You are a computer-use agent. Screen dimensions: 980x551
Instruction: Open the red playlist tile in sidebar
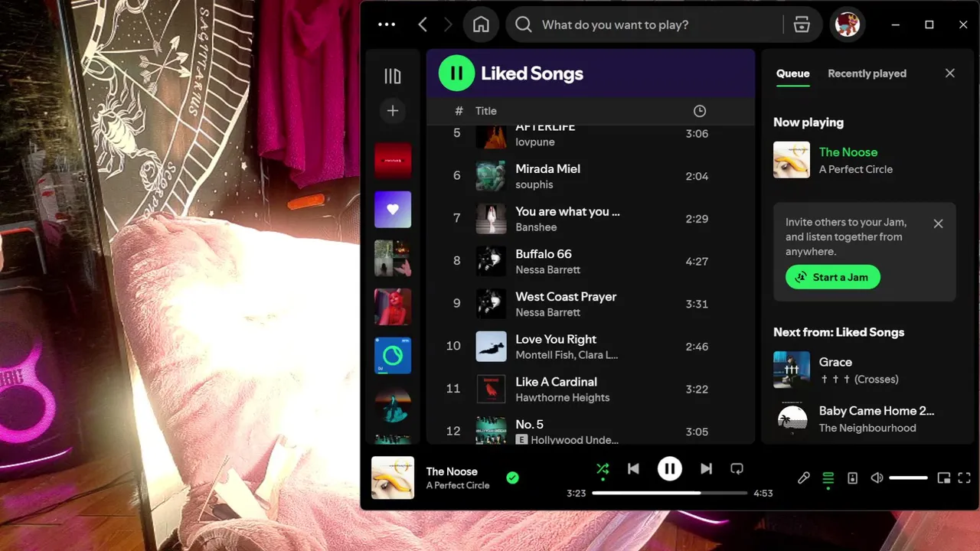393,161
